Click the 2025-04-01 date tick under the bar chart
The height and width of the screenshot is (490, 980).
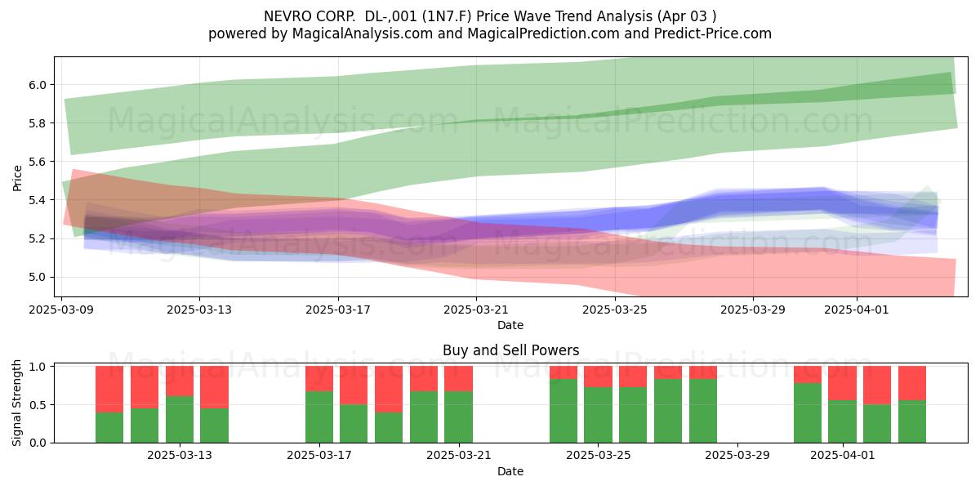pyautogui.click(x=843, y=456)
